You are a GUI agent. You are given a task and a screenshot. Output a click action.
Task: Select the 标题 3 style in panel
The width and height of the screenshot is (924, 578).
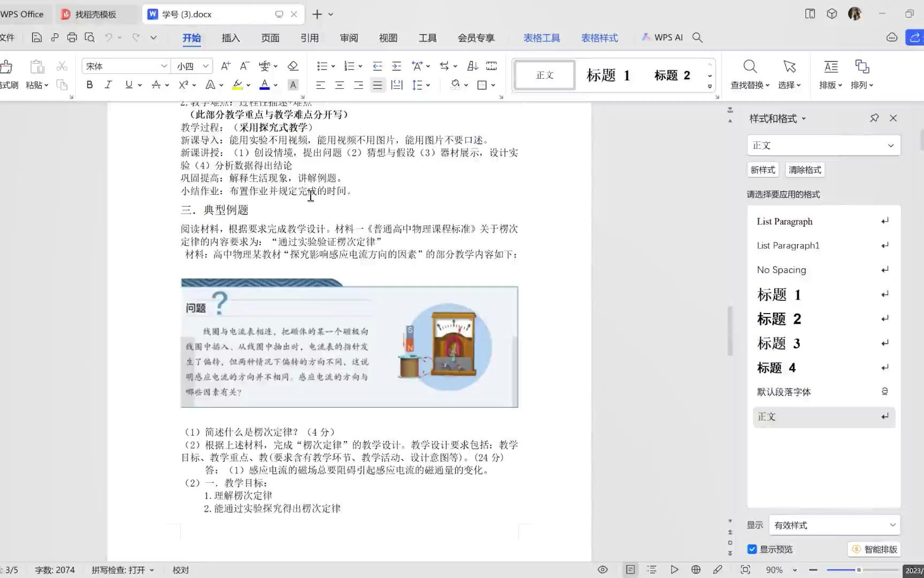tap(779, 343)
